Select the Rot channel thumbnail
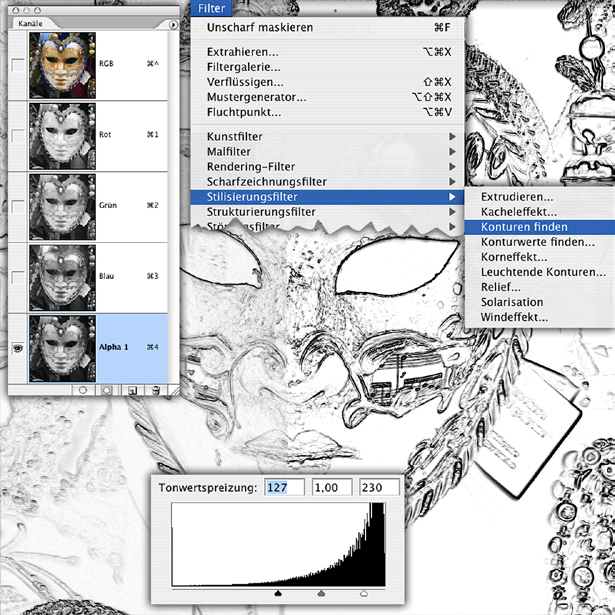The image size is (615, 615). [62, 136]
